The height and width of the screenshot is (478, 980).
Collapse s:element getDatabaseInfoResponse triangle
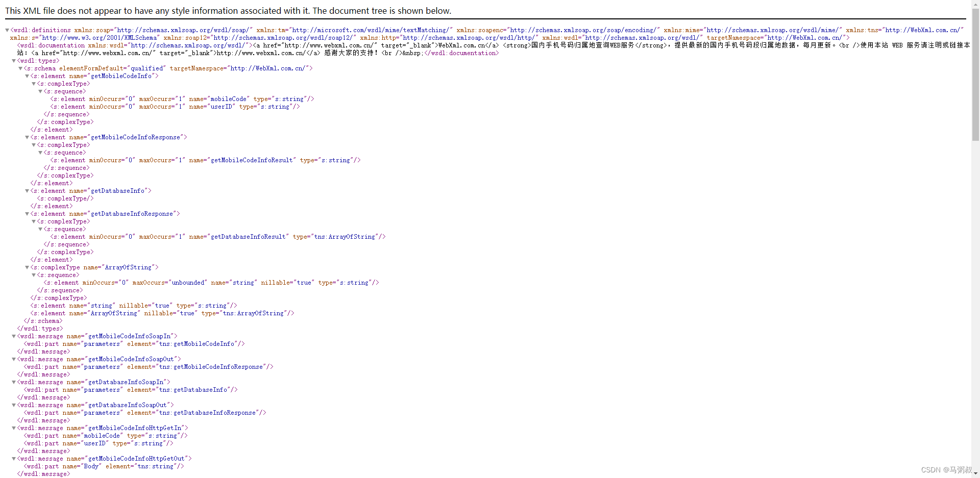pyautogui.click(x=27, y=214)
